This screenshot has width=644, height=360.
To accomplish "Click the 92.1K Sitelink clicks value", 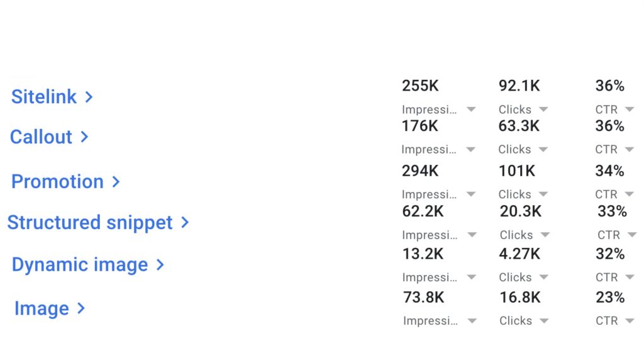I will pyautogui.click(x=519, y=86).
